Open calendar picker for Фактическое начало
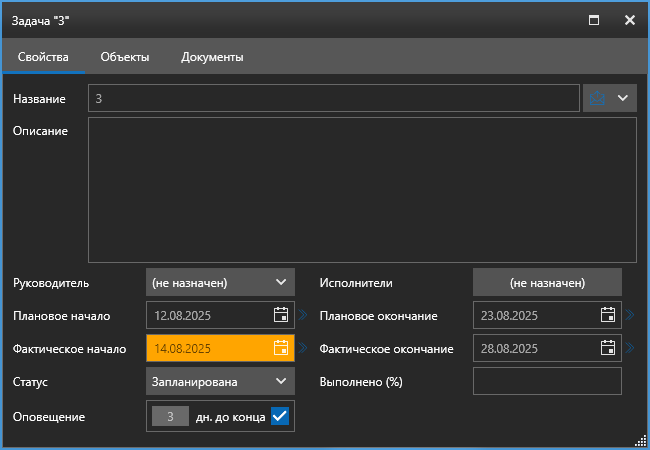Screen dimensions: 650x450 281,349
